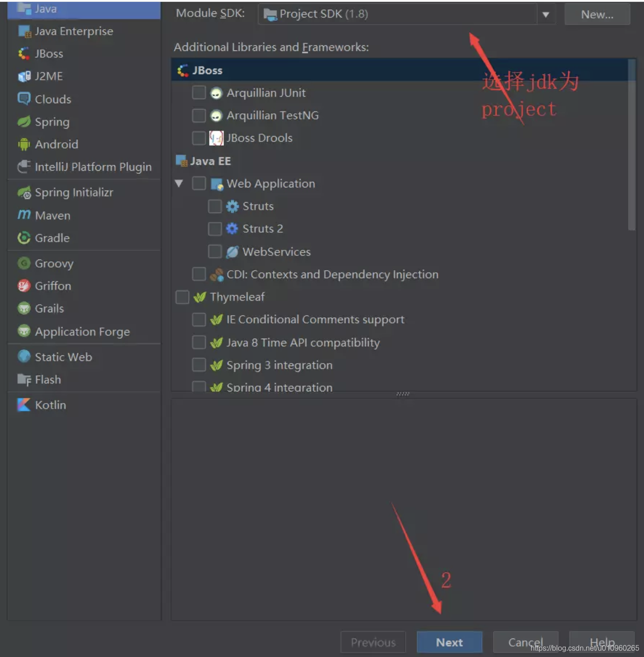The image size is (644, 657).
Task: Select the Java EE group header
Action: [x=400, y=161]
